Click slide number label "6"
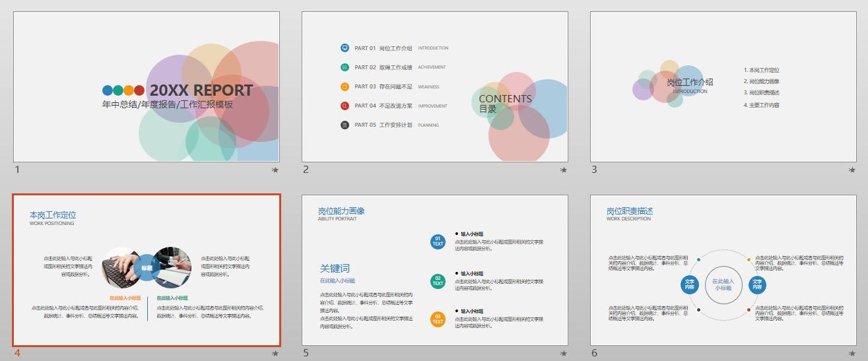Screen dimensions: 868x361 [594, 353]
